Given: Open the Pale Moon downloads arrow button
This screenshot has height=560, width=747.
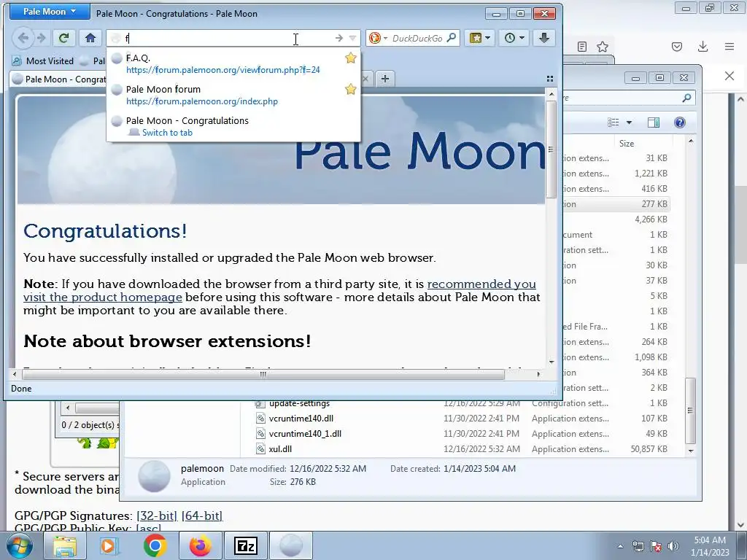Looking at the screenshot, I should pyautogui.click(x=544, y=38).
